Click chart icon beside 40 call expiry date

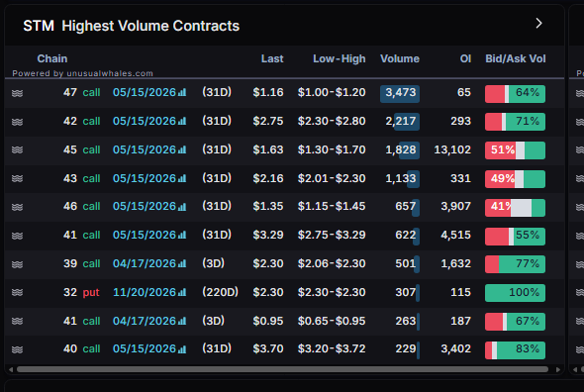point(182,349)
